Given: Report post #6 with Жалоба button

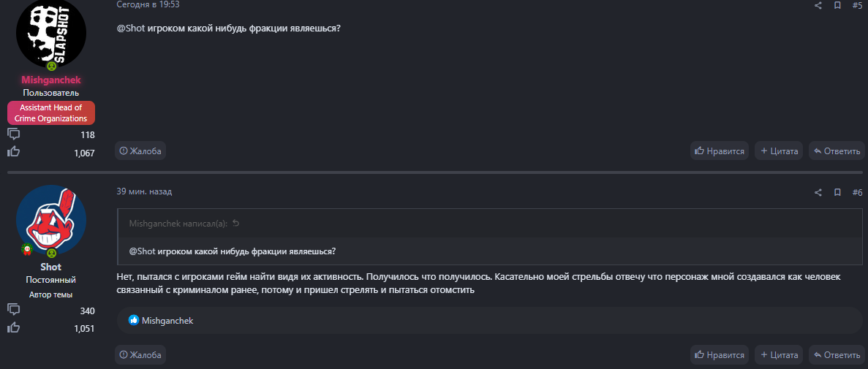Looking at the screenshot, I should click(x=140, y=355).
